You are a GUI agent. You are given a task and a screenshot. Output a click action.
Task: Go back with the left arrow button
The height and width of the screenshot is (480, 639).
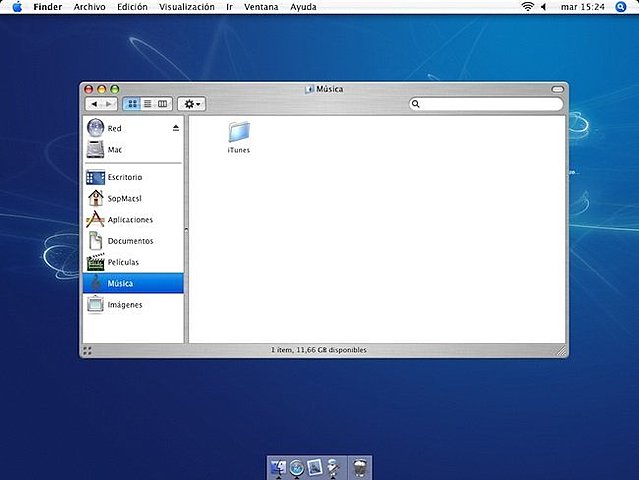94,104
